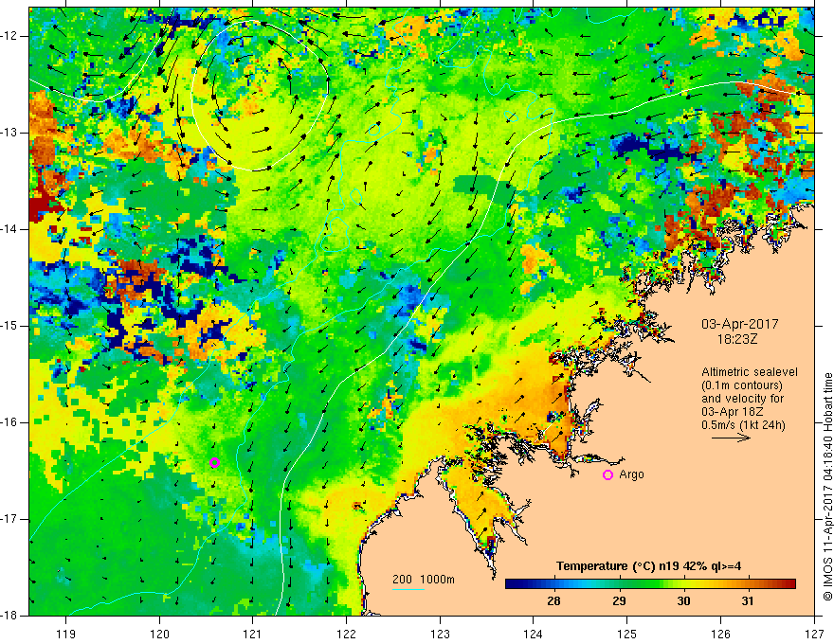Viewport: 834px width, 644px height.
Task: Click the latitude -16 axis label
Action: pyautogui.click(x=9, y=422)
